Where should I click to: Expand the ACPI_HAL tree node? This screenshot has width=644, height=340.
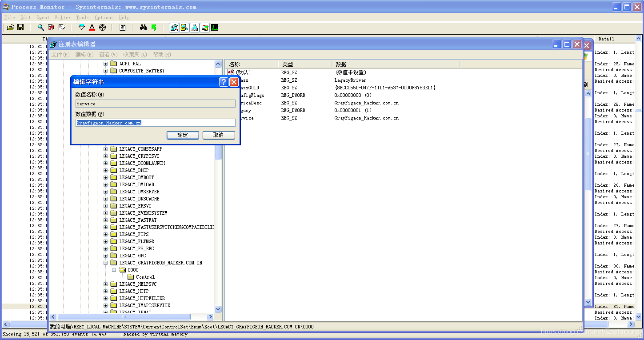click(106, 64)
